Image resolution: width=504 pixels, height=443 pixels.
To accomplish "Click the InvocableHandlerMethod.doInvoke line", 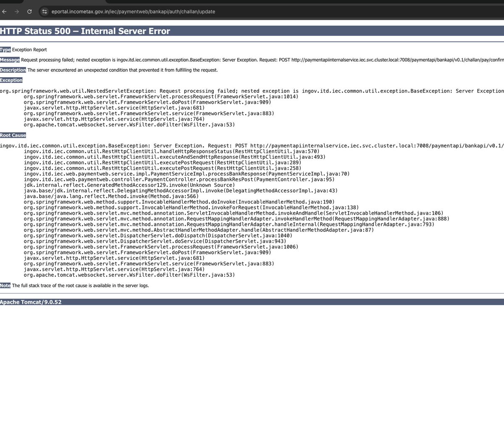I will click(x=179, y=202).
